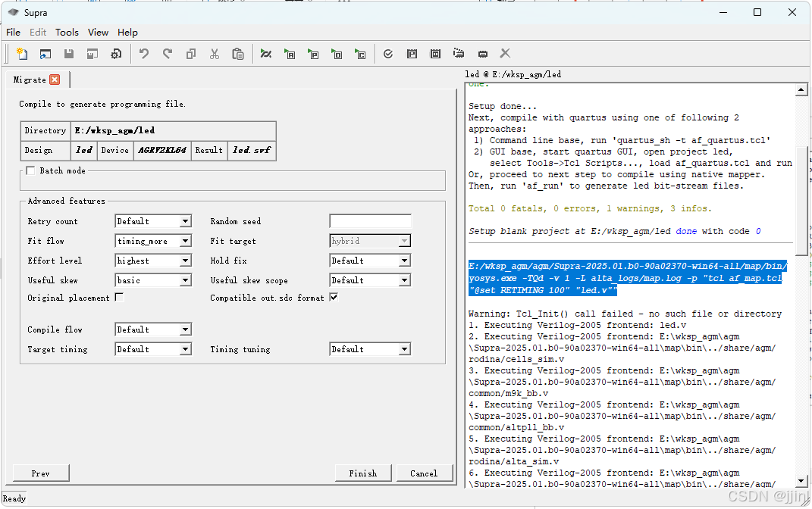Open the Compile flow dropdown
Screen dimensions: 812x509
click(153, 329)
